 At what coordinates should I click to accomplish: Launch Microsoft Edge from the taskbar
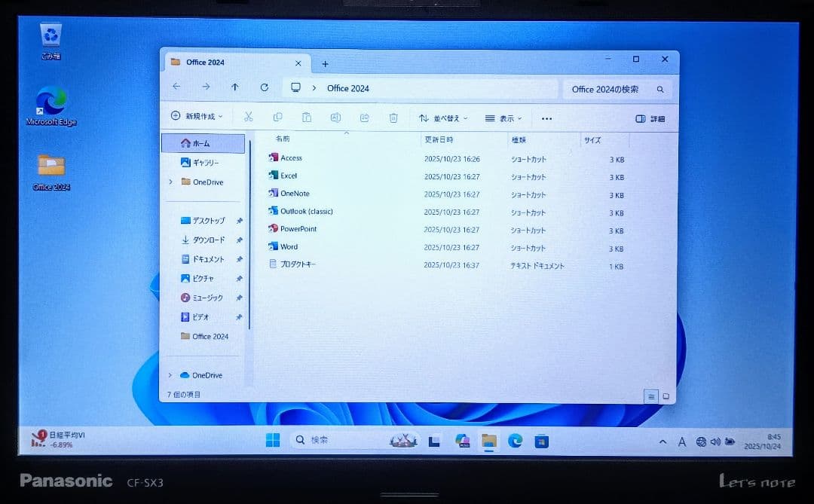(516, 441)
